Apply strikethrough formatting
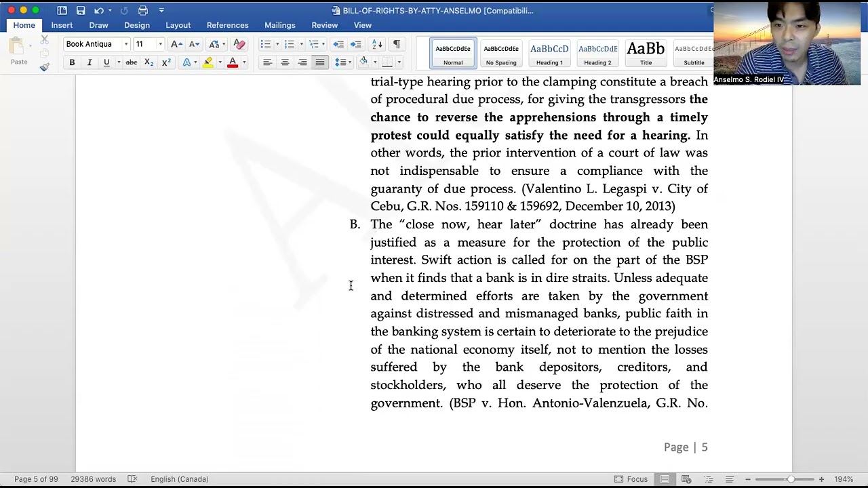 click(132, 62)
